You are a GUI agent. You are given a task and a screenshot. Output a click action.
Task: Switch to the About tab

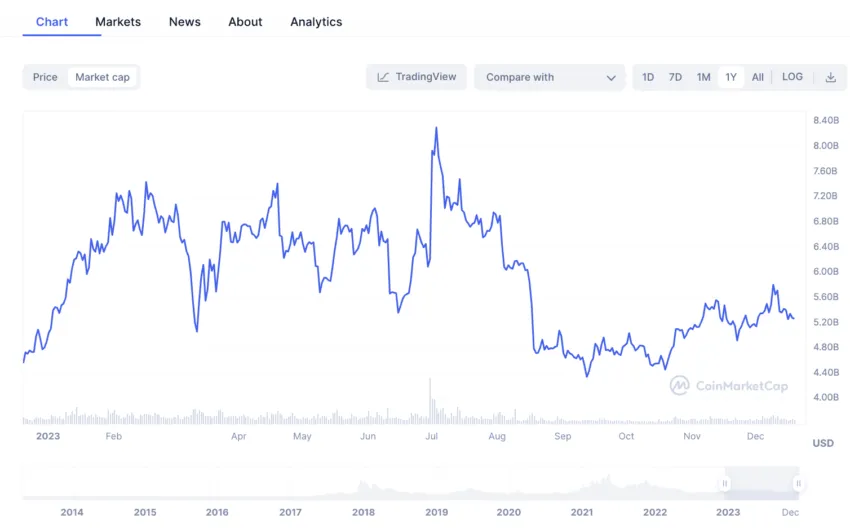pyautogui.click(x=245, y=21)
